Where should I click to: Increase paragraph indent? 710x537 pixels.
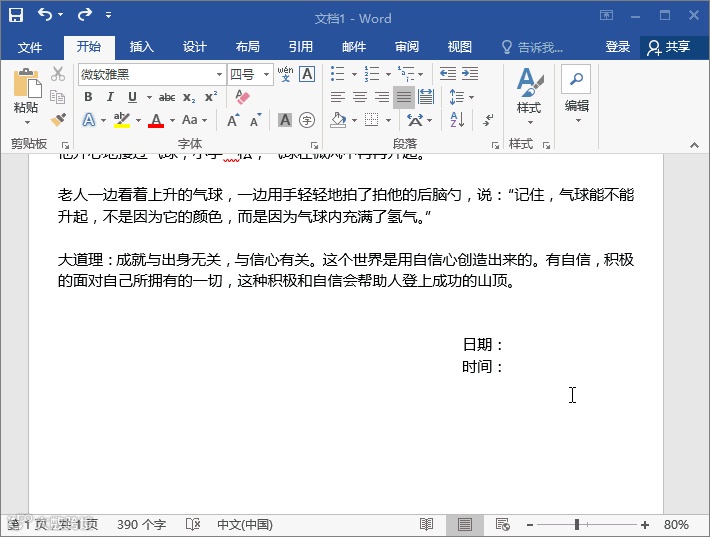(470, 74)
